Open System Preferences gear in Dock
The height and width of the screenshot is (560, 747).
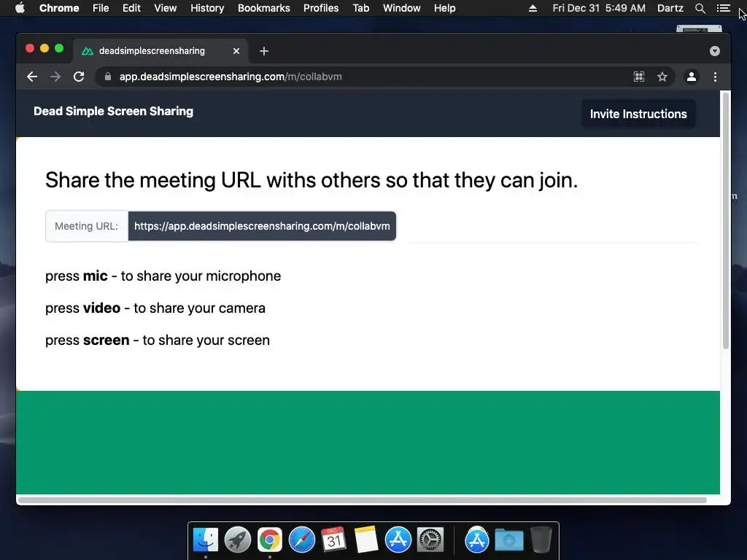click(430, 540)
